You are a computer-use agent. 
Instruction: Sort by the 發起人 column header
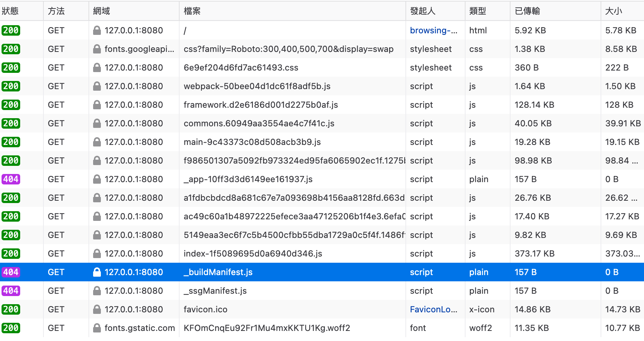click(x=435, y=11)
